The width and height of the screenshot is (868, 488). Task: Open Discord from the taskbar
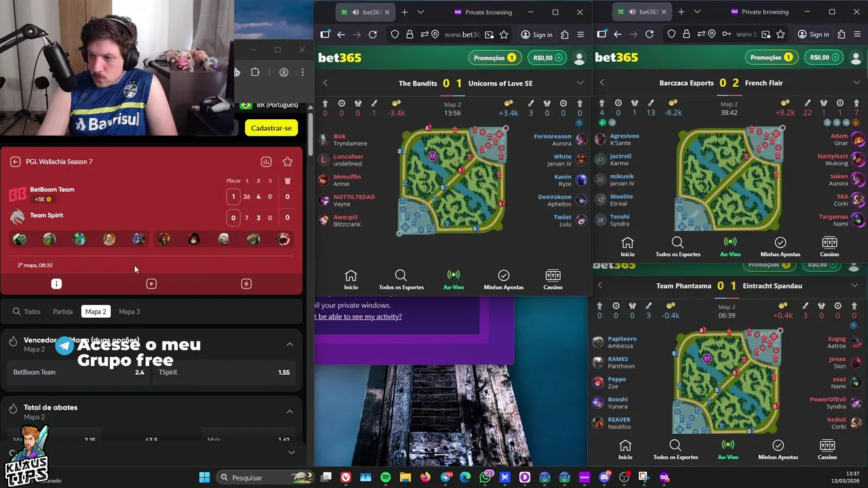pos(604,477)
